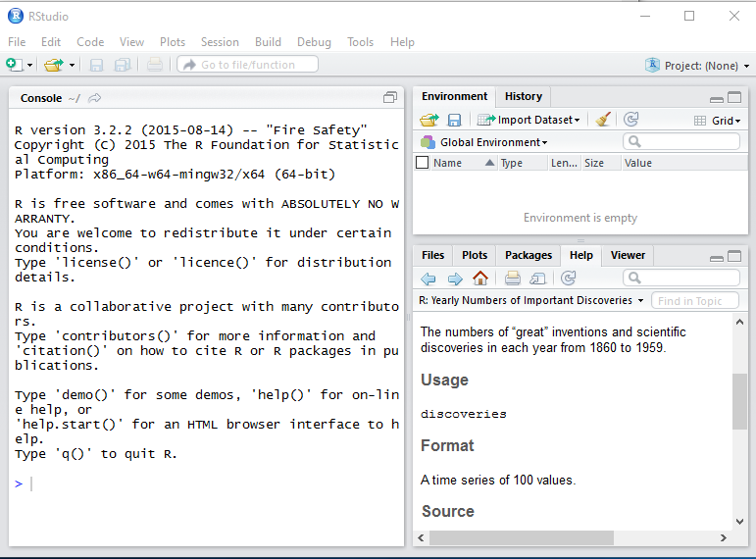This screenshot has width=756, height=559.
Task: Click the Help horizontal scroll right arrow
Action: pos(724,537)
